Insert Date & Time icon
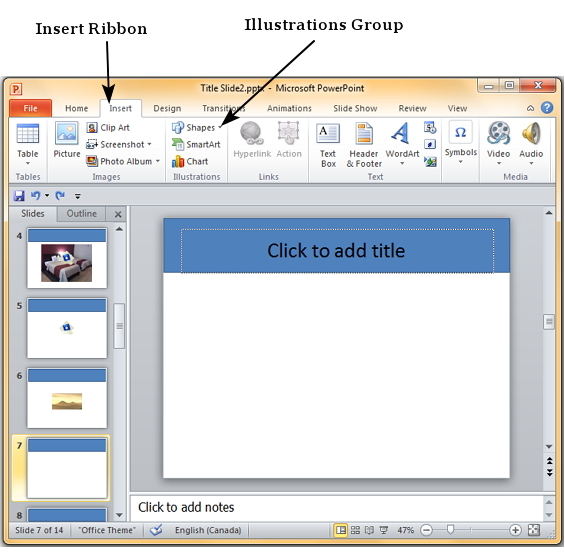Image resolution: width=565 pixels, height=554 pixels. pyautogui.click(x=430, y=128)
